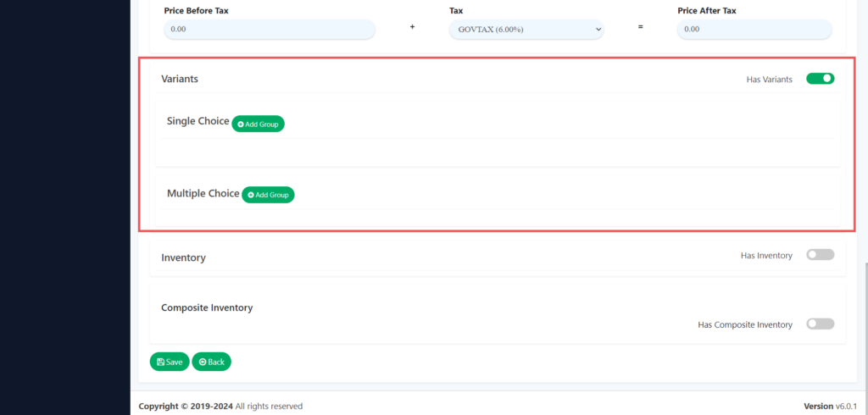The image size is (868, 415).
Task: Enable the Has Inventory toggle
Action: click(820, 255)
